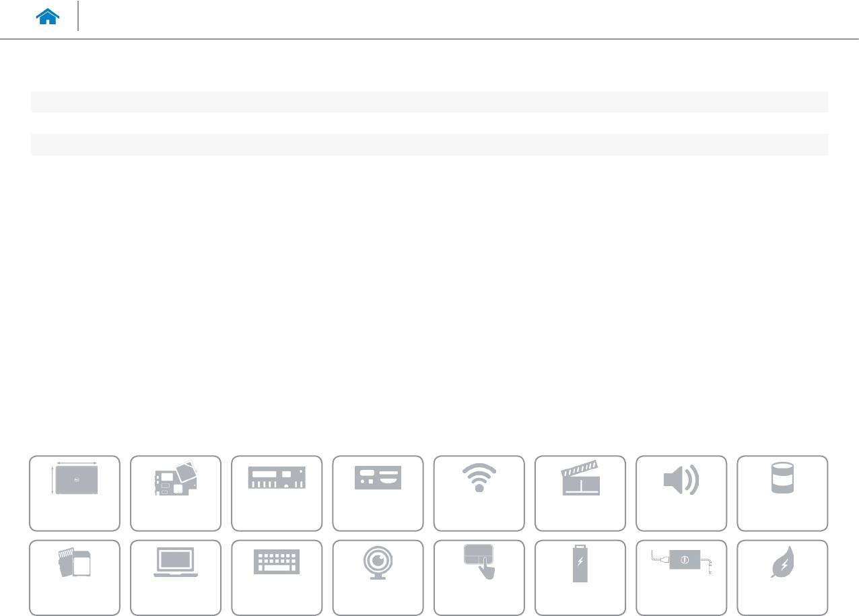859x616 pixels.
Task: Open the laptop dimensions tile
Action: (x=75, y=493)
